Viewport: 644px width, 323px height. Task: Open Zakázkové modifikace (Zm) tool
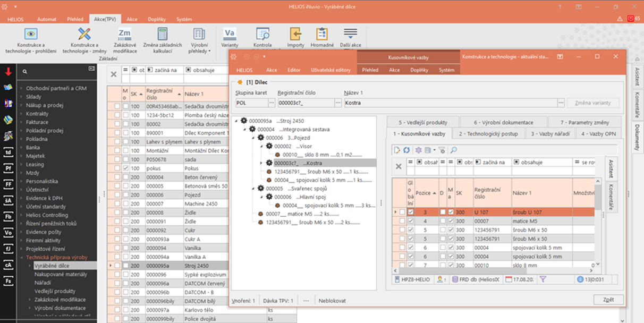[125, 40]
